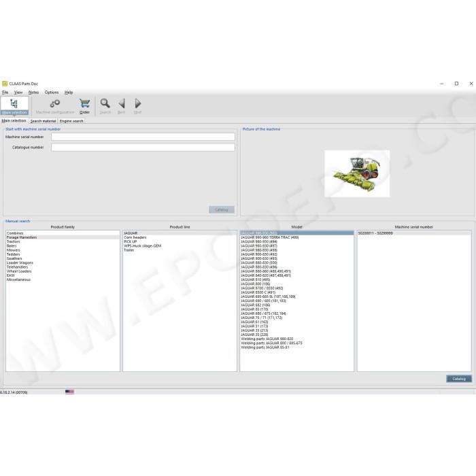
Task: Switch to the Search material tab
Action: coord(43,121)
